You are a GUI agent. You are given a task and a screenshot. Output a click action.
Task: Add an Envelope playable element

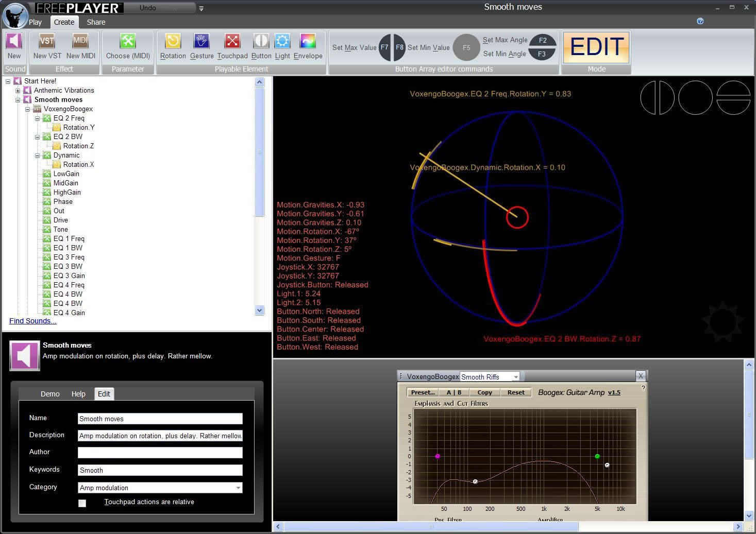pyautogui.click(x=308, y=42)
